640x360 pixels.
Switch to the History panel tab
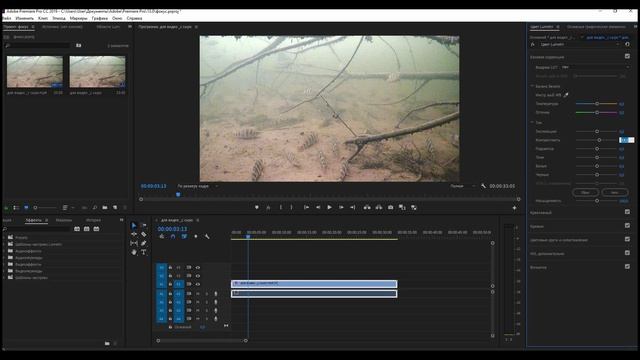point(93,220)
